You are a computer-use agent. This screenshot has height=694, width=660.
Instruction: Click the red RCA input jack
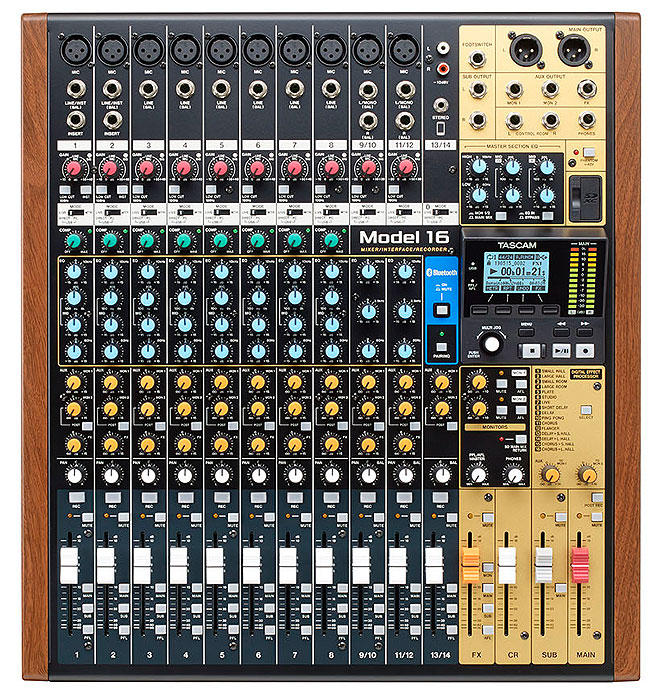(442, 69)
